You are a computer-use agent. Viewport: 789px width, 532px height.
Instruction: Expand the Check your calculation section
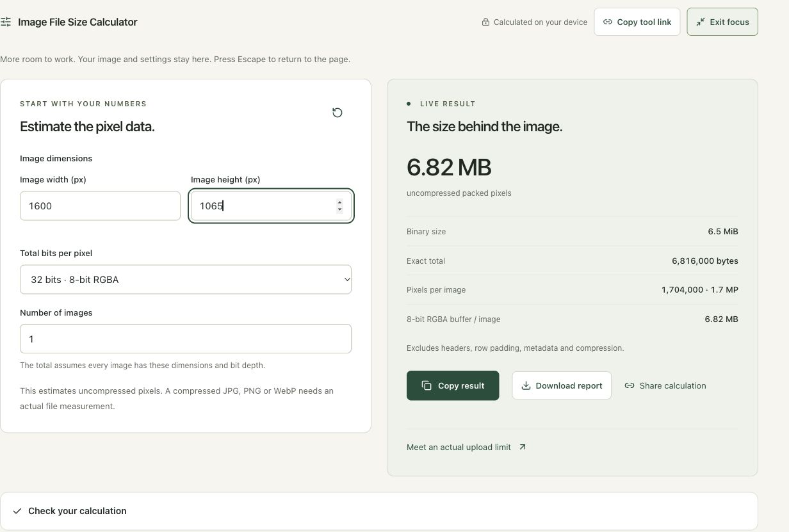[x=379, y=511]
